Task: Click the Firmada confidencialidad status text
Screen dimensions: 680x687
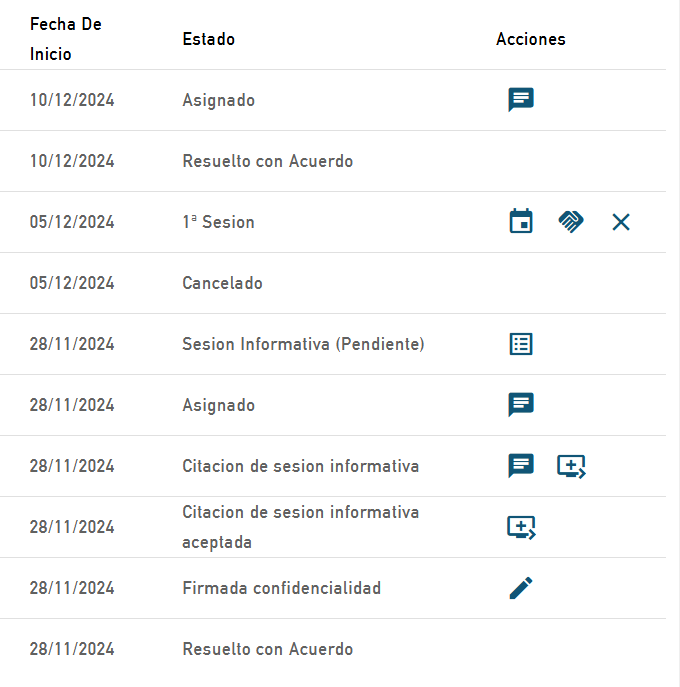Action: click(281, 588)
